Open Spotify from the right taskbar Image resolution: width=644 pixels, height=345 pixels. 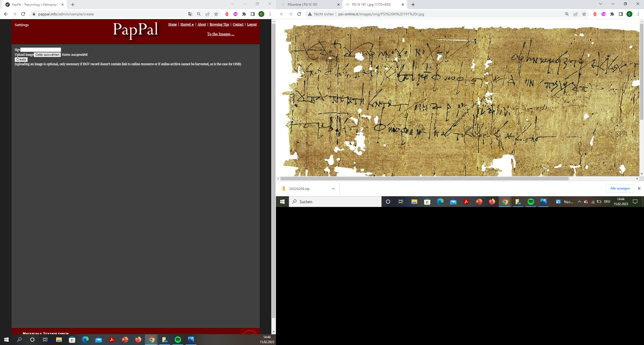coord(531,202)
